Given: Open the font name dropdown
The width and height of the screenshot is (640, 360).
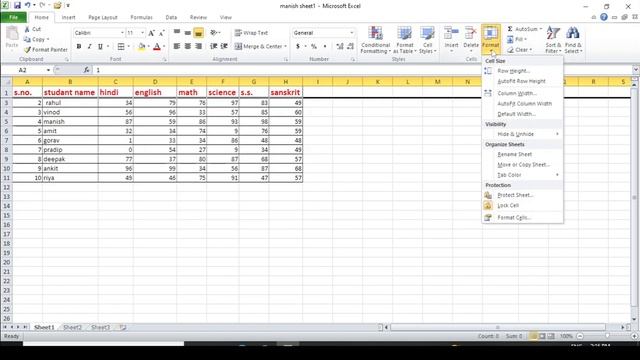Looking at the screenshot, I should coord(122,33).
